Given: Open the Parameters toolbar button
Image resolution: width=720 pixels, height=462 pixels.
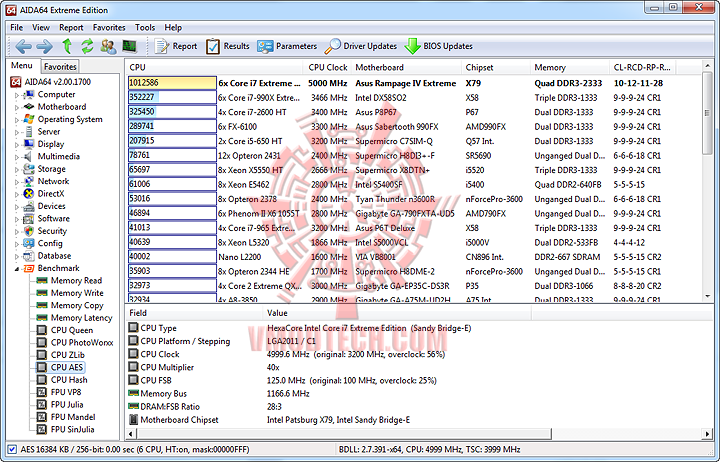Looking at the screenshot, I should click(287, 46).
